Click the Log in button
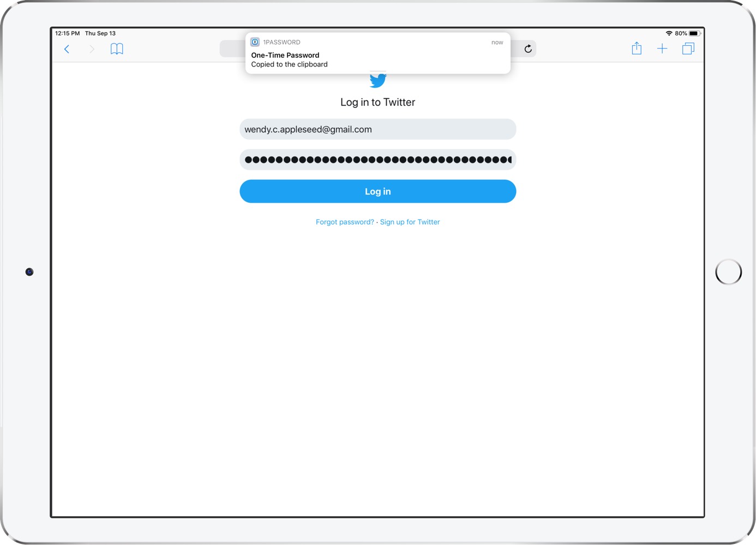Screen dimensions: 756x545 [x=378, y=191]
